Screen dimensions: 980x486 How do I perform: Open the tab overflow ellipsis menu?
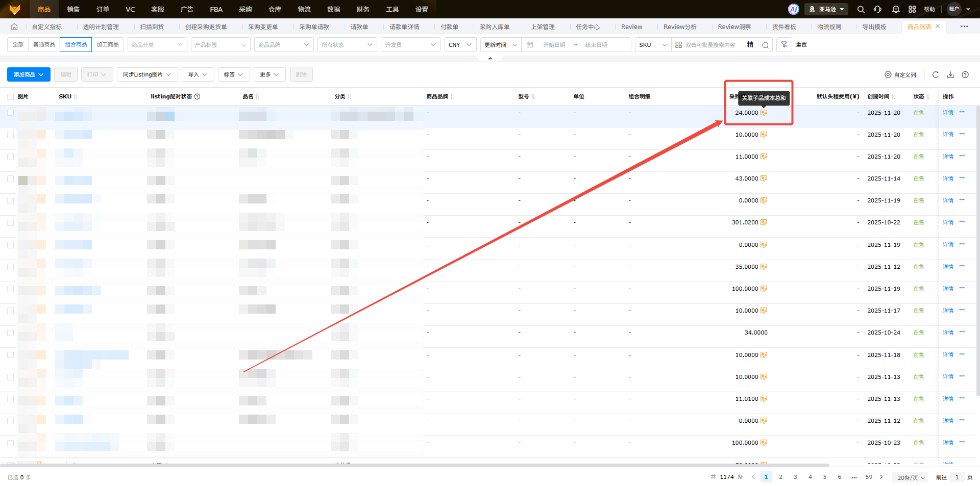coord(964,27)
